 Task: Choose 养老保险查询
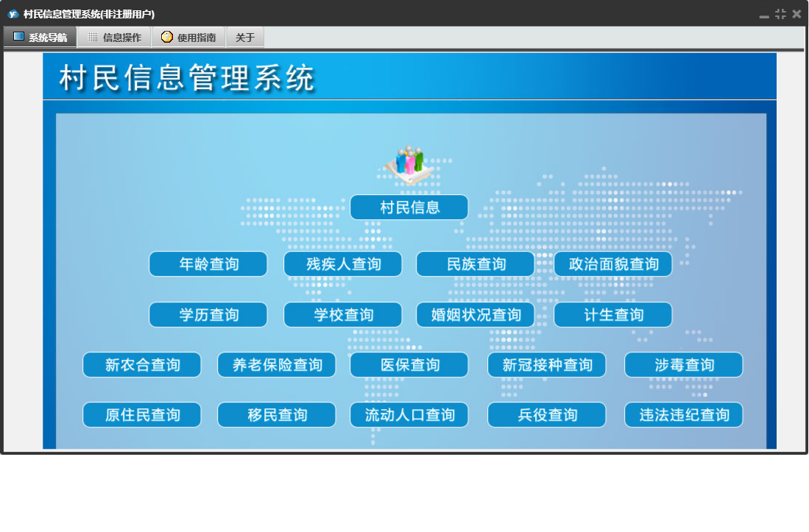(277, 365)
